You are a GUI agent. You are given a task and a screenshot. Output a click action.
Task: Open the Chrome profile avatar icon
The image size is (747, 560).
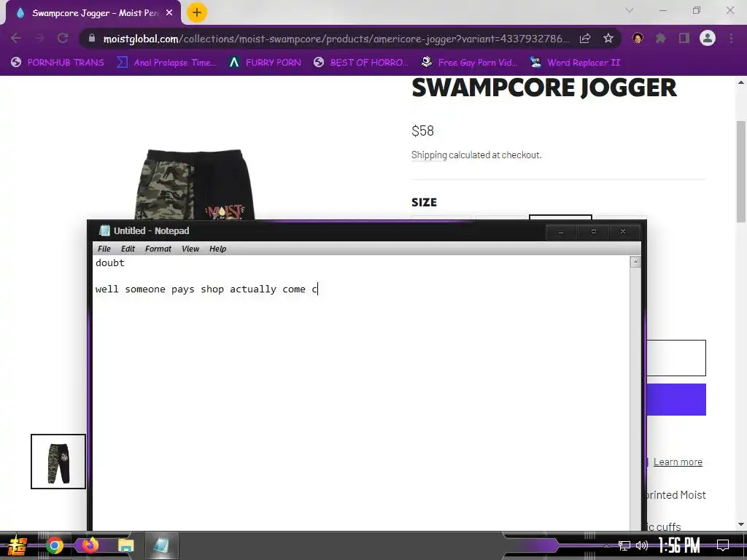pyautogui.click(x=708, y=38)
